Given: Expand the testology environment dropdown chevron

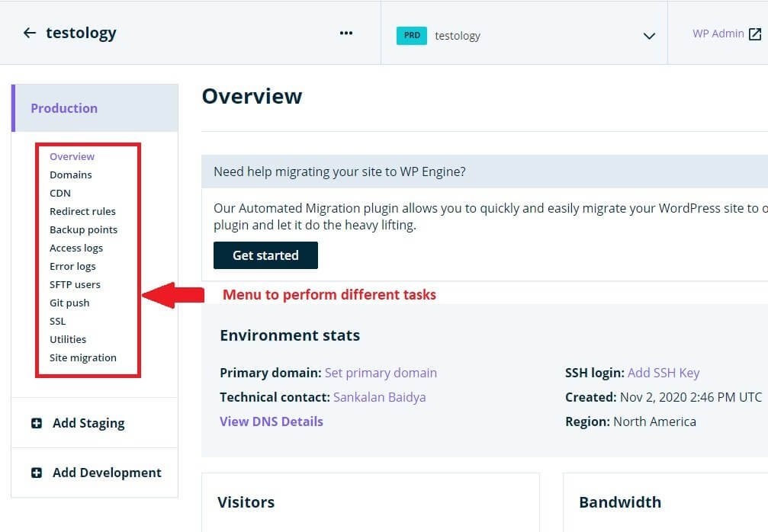Looking at the screenshot, I should click(649, 36).
